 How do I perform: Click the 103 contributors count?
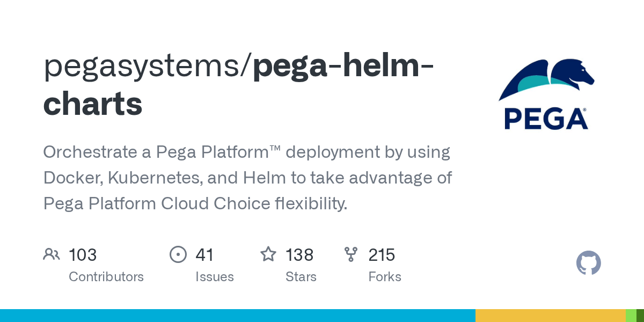pyautogui.click(x=83, y=254)
